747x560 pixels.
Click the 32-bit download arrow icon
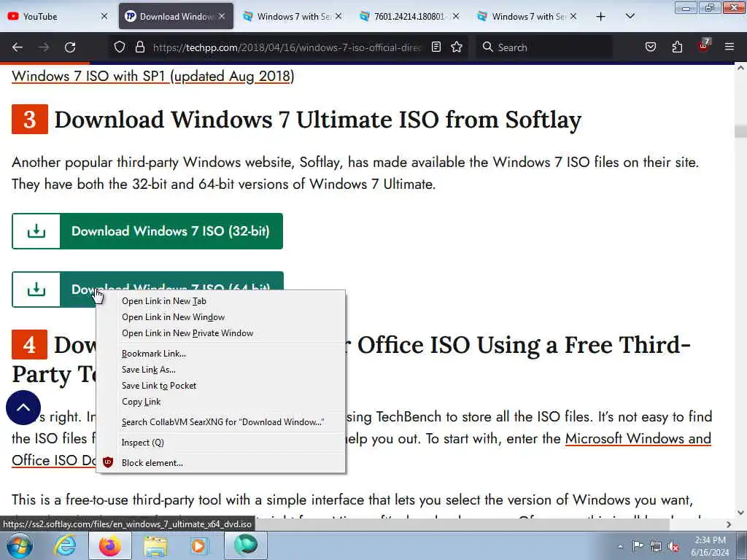point(36,231)
